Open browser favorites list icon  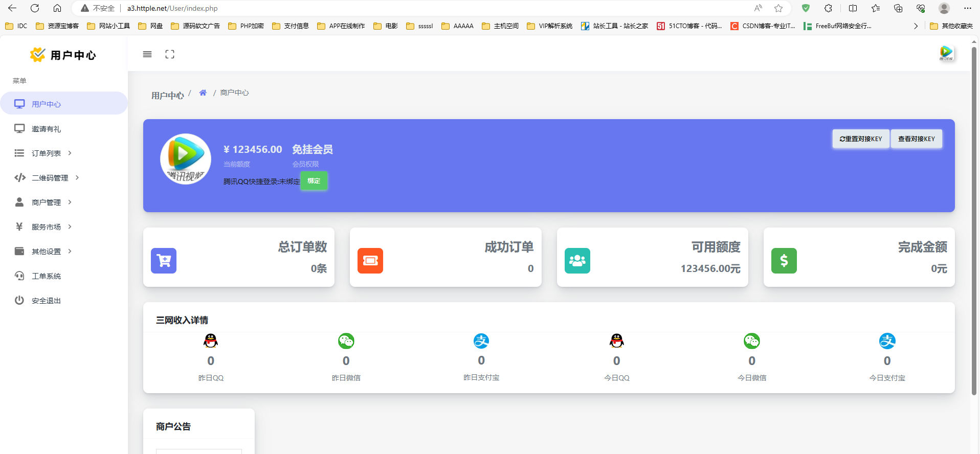click(x=876, y=8)
